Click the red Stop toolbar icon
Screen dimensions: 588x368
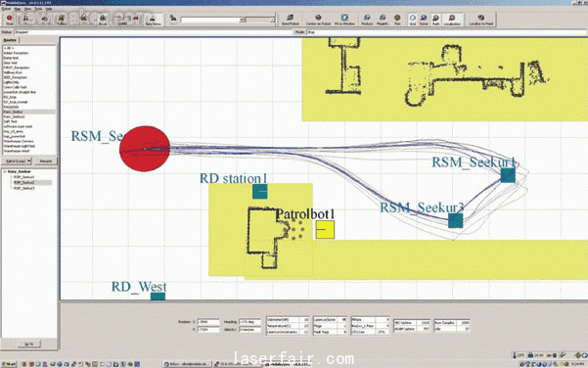click(x=10, y=20)
